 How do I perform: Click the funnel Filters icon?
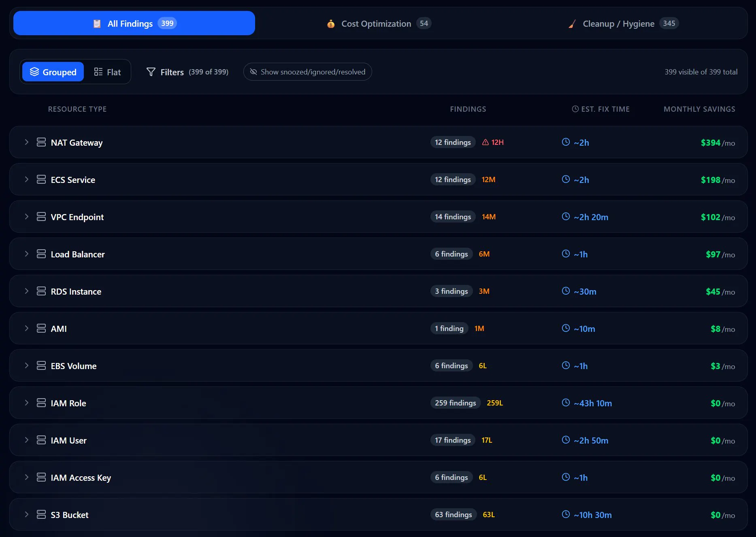pos(151,72)
